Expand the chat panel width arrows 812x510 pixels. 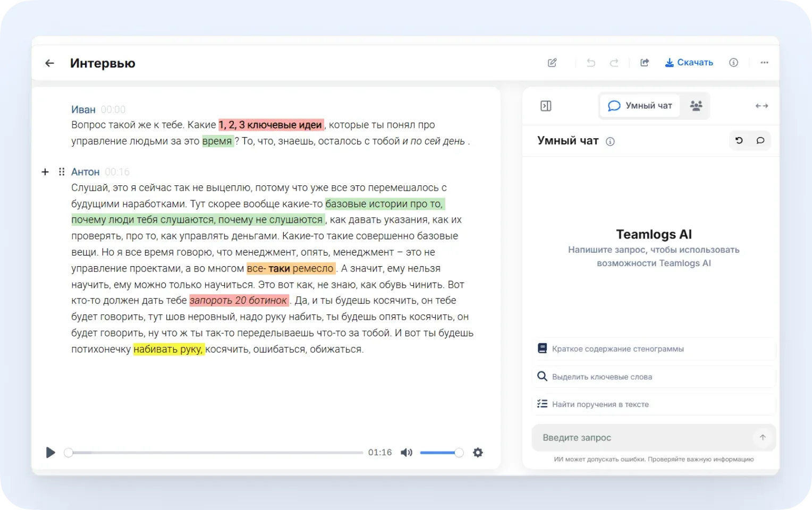(x=762, y=106)
